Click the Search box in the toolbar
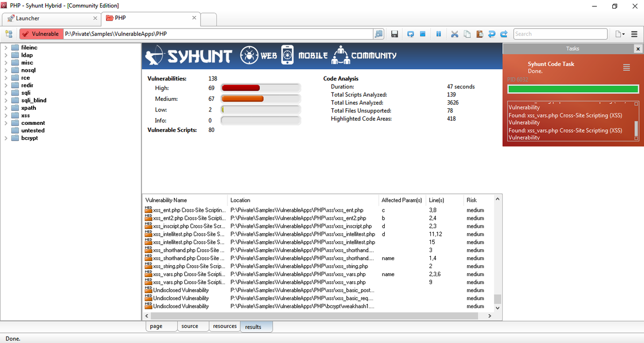644x343 pixels. click(x=560, y=34)
